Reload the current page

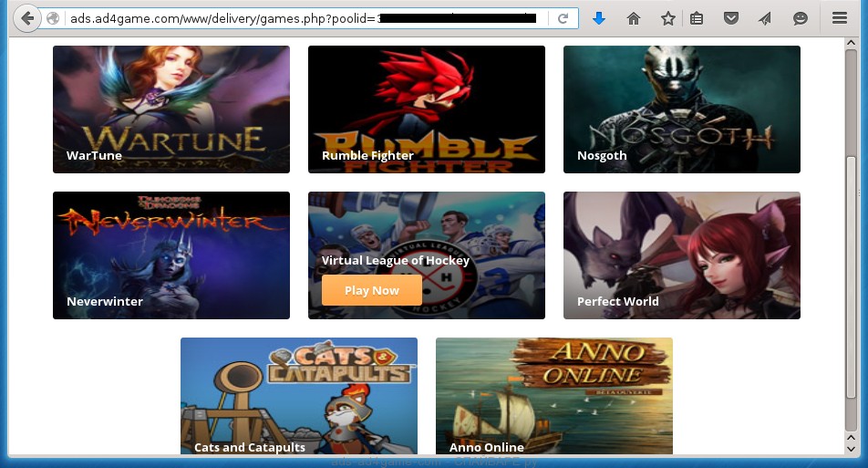click(x=563, y=18)
